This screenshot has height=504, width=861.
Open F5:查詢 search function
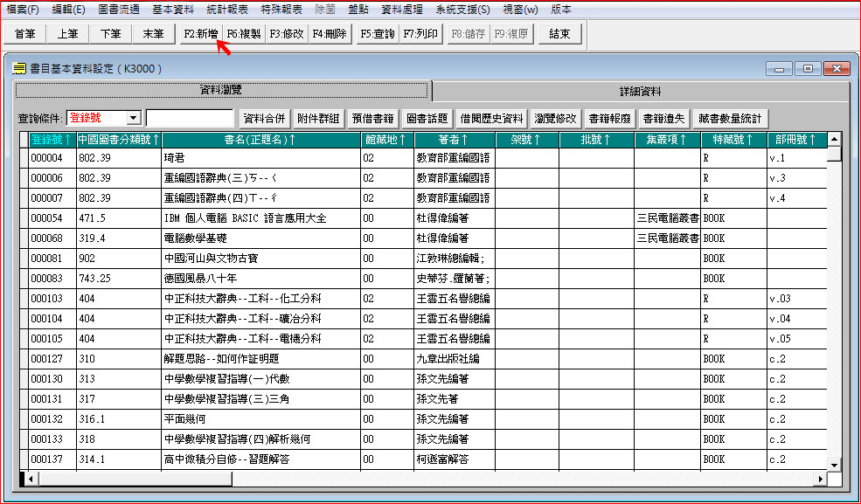click(378, 34)
